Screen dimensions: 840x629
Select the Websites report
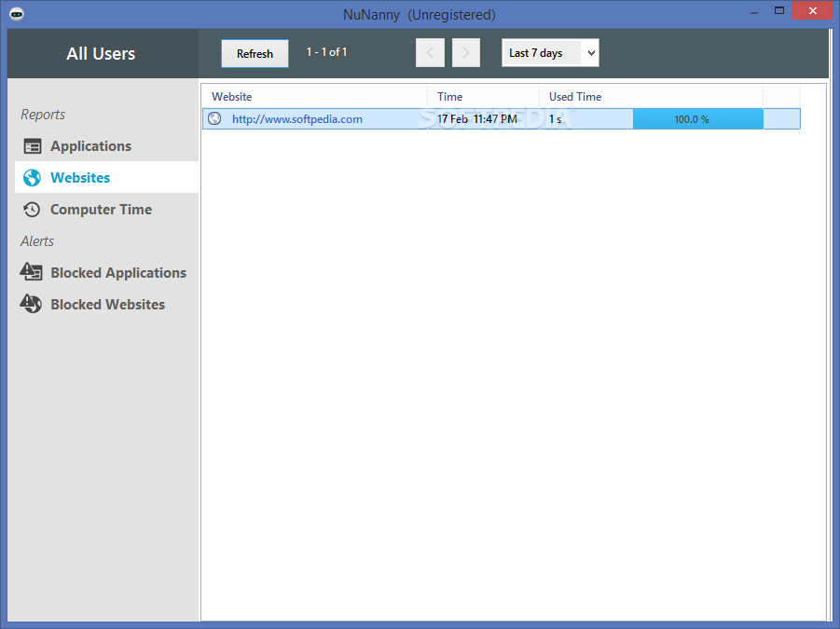(106, 178)
